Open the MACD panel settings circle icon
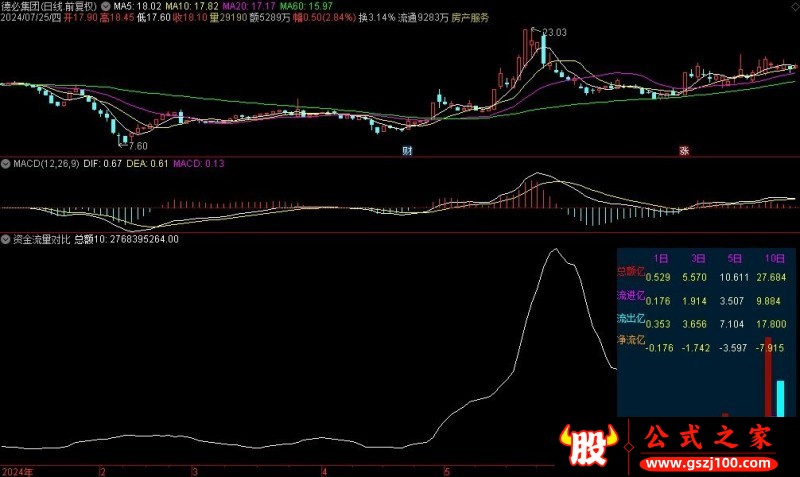Image resolution: width=800 pixels, height=477 pixels. [6, 164]
